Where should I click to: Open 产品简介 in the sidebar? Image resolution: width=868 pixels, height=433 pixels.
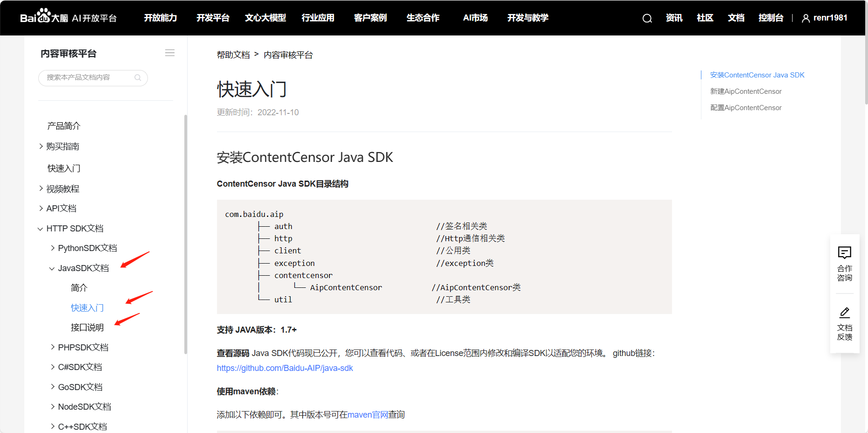point(64,126)
